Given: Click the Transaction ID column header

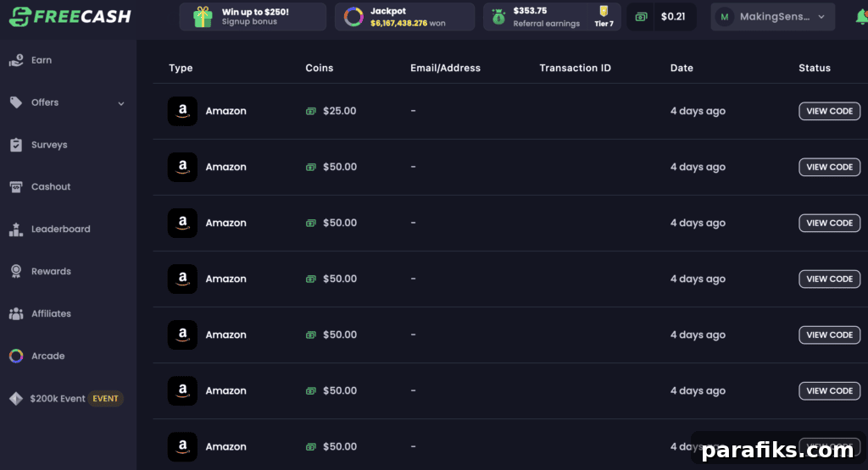Looking at the screenshot, I should point(576,68).
